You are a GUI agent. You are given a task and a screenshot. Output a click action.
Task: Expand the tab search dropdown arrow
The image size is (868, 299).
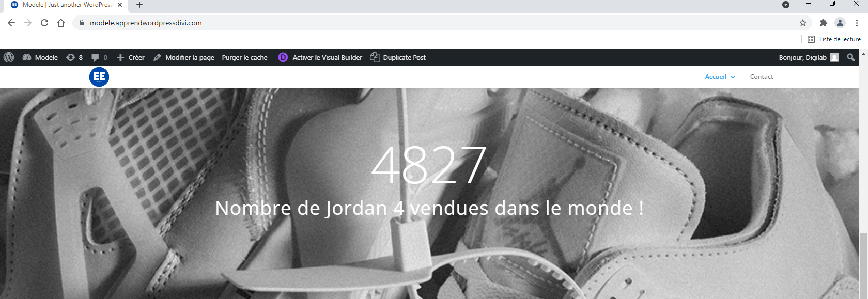coord(786,5)
